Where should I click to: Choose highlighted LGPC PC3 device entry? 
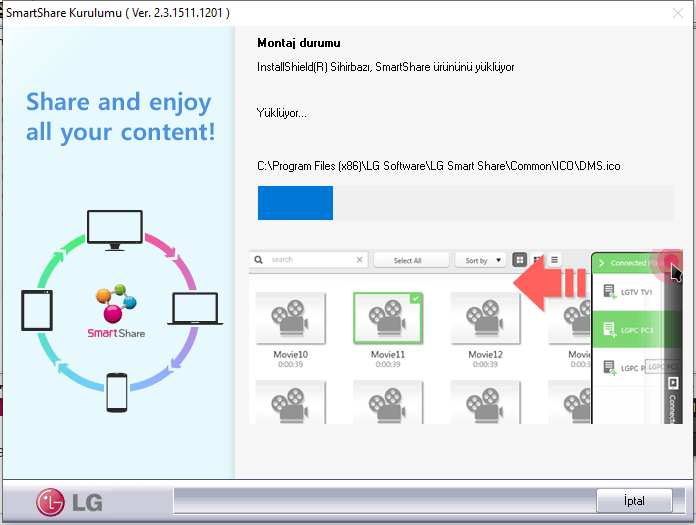pos(628,330)
